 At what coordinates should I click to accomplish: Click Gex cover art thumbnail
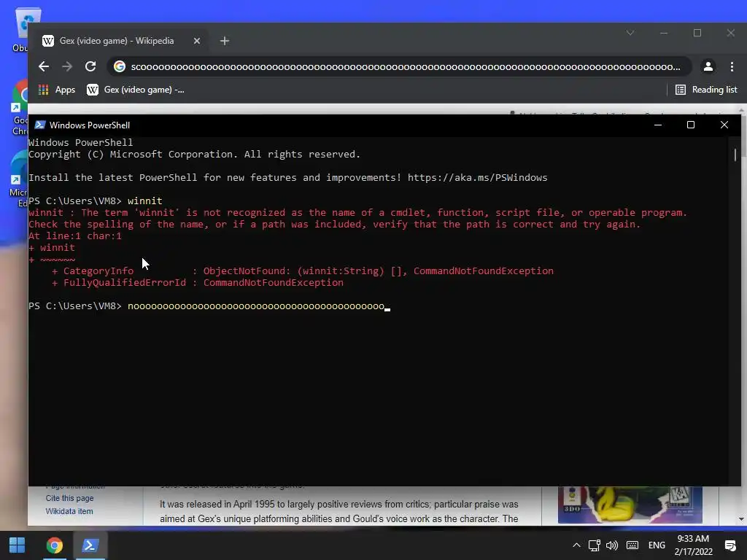630,505
